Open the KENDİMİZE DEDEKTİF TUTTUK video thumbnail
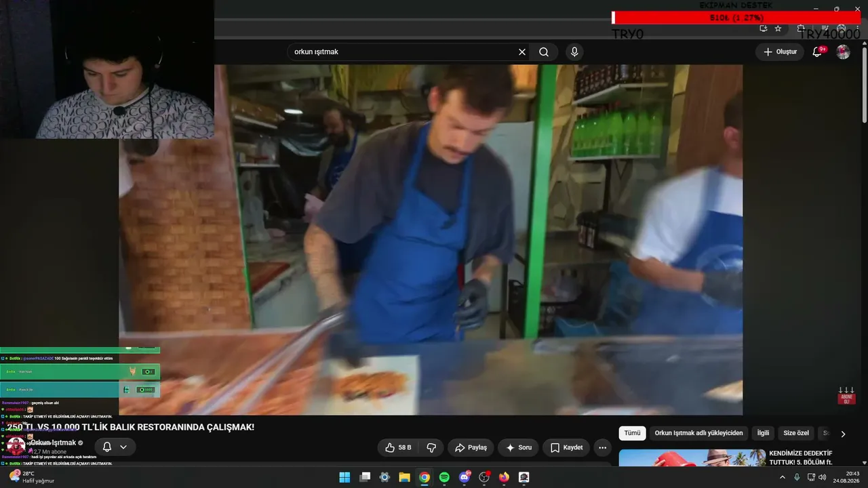This screenshot has height=488, width=868. pyautogui.click(x=692, y=458)
